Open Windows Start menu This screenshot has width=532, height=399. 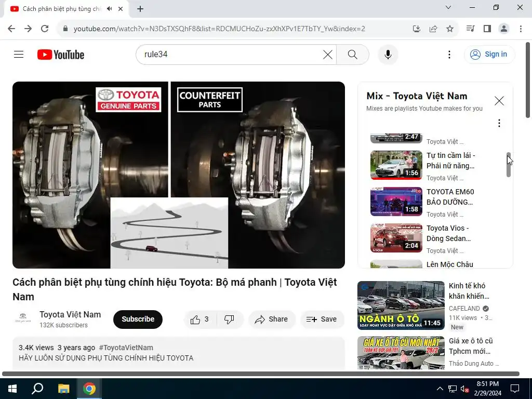click(x=12, y=389)
